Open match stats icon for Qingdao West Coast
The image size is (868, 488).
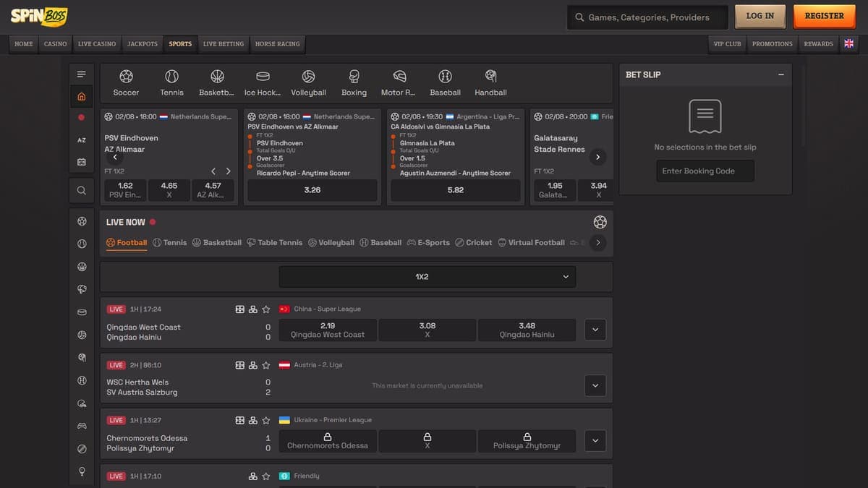tap(252, 309)
